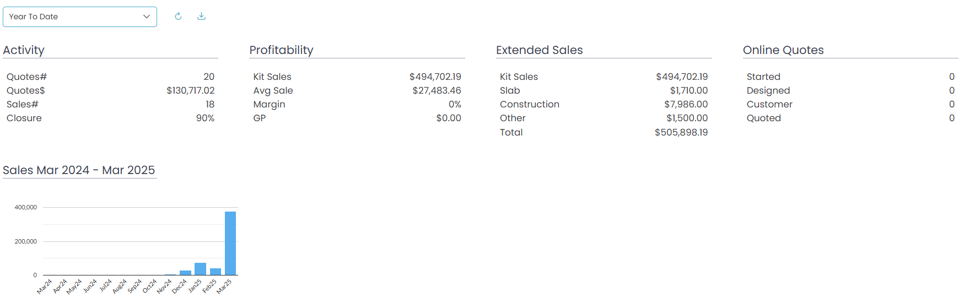Click the refresh dashboard icon

(178, 17)
